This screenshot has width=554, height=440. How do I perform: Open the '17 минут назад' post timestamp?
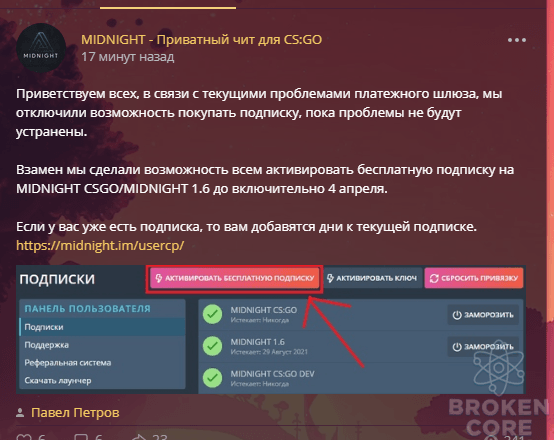point(128,57)
